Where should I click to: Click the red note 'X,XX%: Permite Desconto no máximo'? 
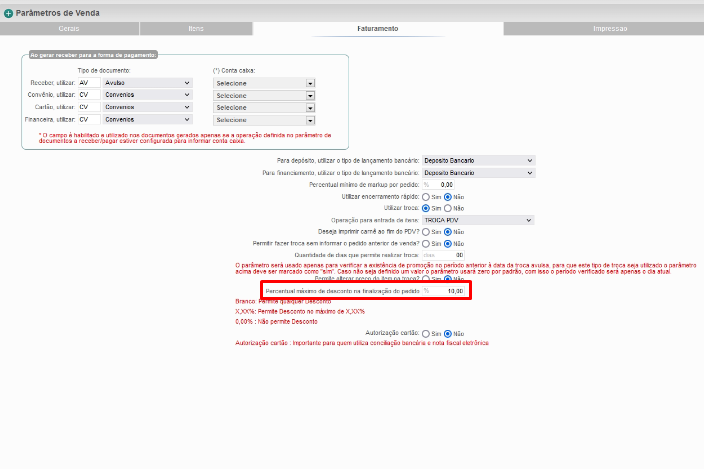pyautogui.click(x=300, y=311)
